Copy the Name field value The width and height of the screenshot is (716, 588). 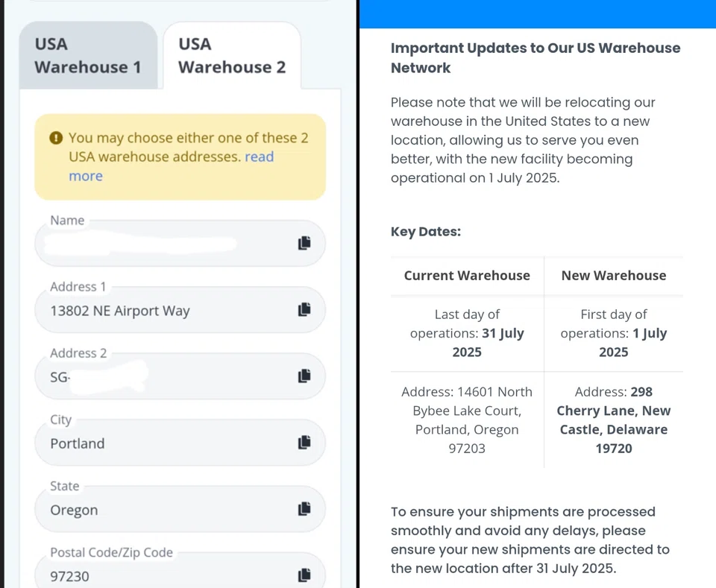pyautogui.click(x=304, y=244)
